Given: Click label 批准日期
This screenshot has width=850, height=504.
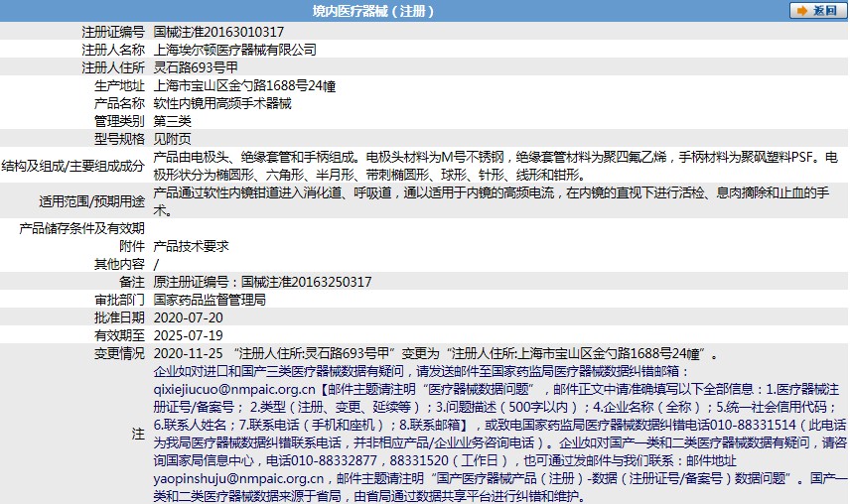Looking at the screenshot, I should click(x=119, y=317).
